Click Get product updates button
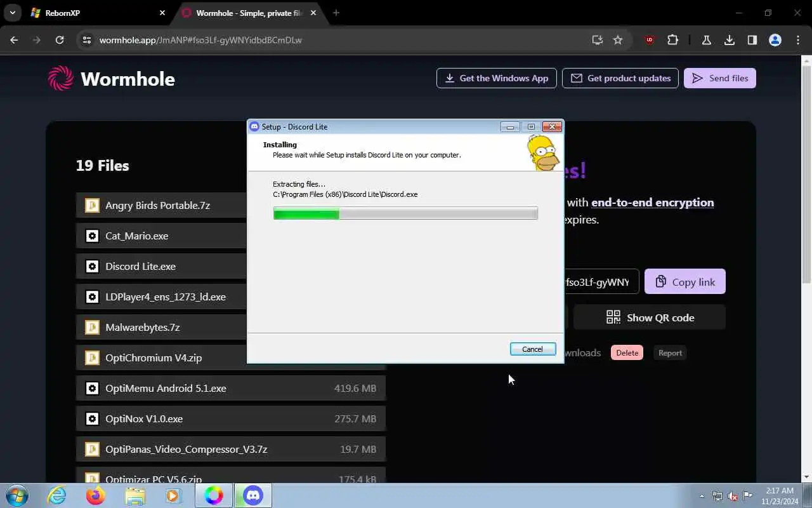Screen dimensions: 812x508 (x=620, y=78)
